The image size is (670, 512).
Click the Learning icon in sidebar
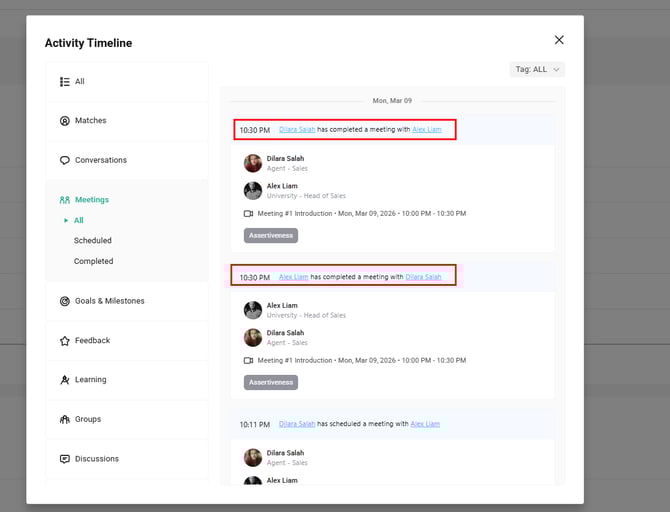click(65, 380)
